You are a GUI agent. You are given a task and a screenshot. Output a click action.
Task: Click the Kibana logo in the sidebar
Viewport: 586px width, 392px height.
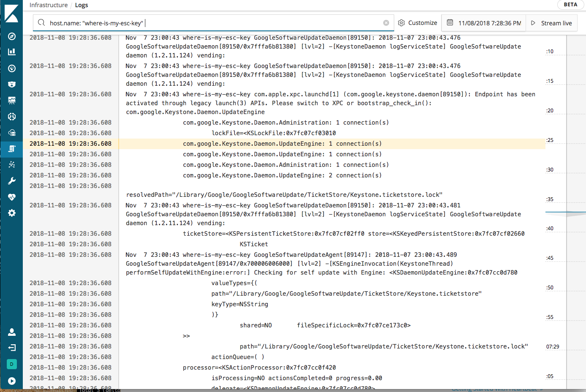tap(11, 14)
